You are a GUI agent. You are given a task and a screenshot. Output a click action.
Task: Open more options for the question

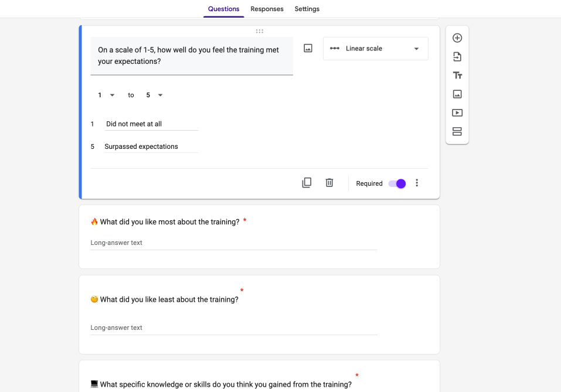(x=416, y=182)
